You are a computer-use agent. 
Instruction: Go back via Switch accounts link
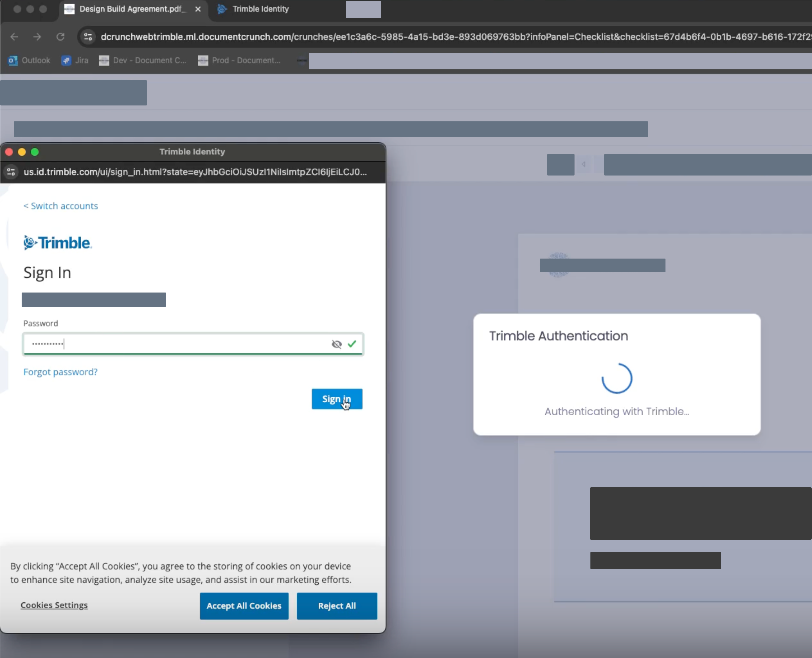61,206
